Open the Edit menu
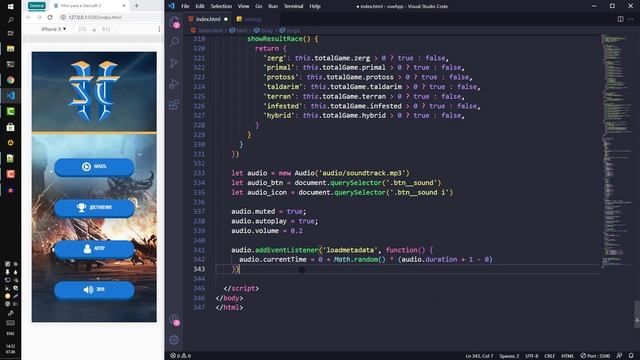The height and width of the screenshot is (360, 640). (x=200, y=6)
